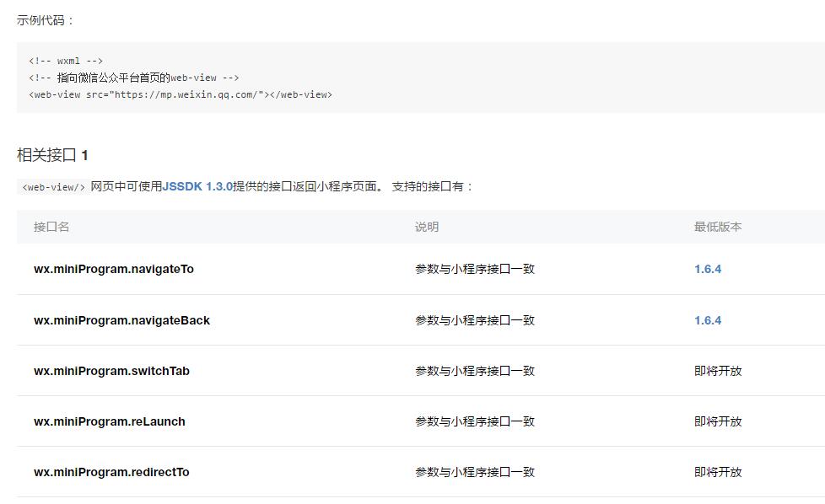This screenshot has width=825, height=504.
Task: Click the wx.miniProgram.navigateBack interface name
Action: (x=121, y=320)
